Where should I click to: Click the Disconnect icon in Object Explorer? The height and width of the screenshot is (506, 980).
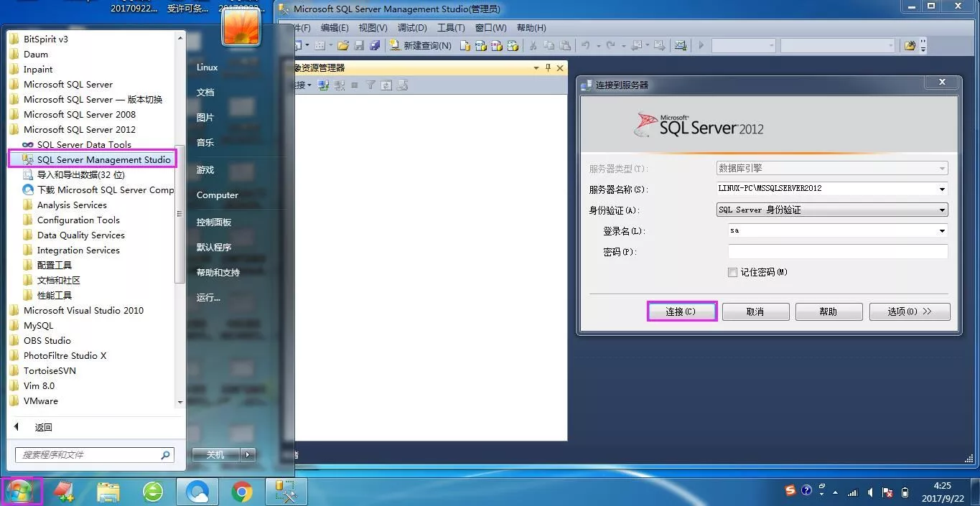pyautogui.click(x=339, y=85)
